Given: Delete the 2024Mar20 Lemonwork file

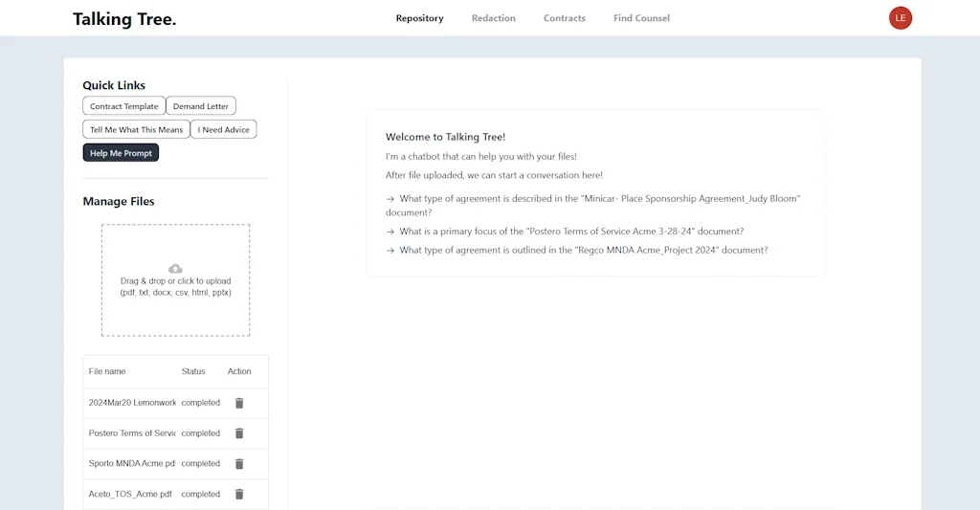Looking at the screenshot, I should pos(239,403).
